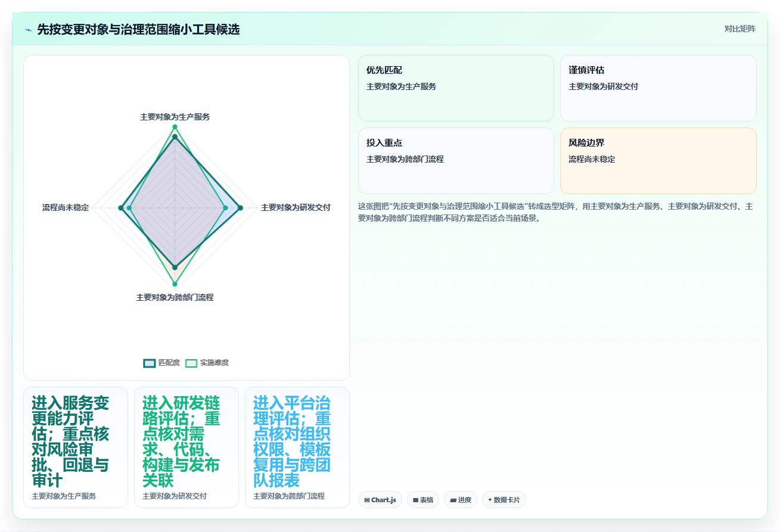Click caption 主要对象为生产服务 under first bottom card

click(64, 496)
